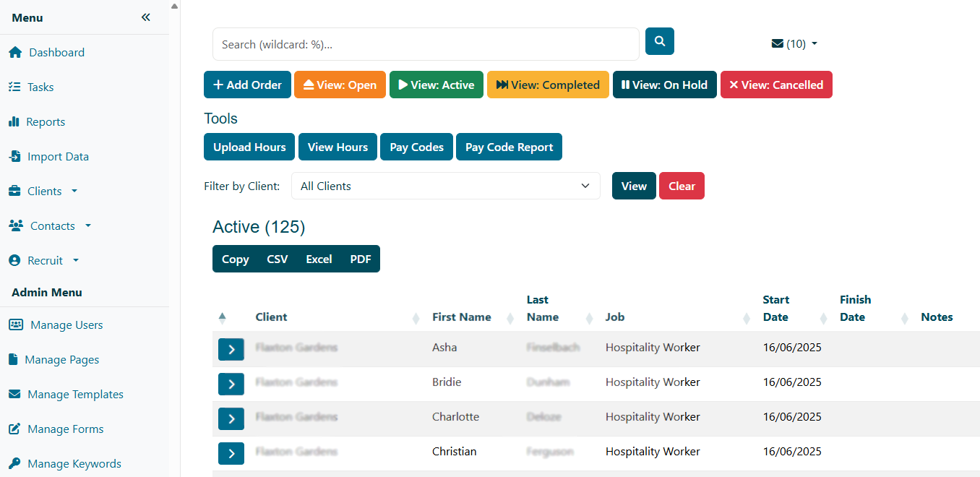Collapse the sidebar menu with the double chevron
The height and width of the screenshot is (477, 980).
coord(145,17)
